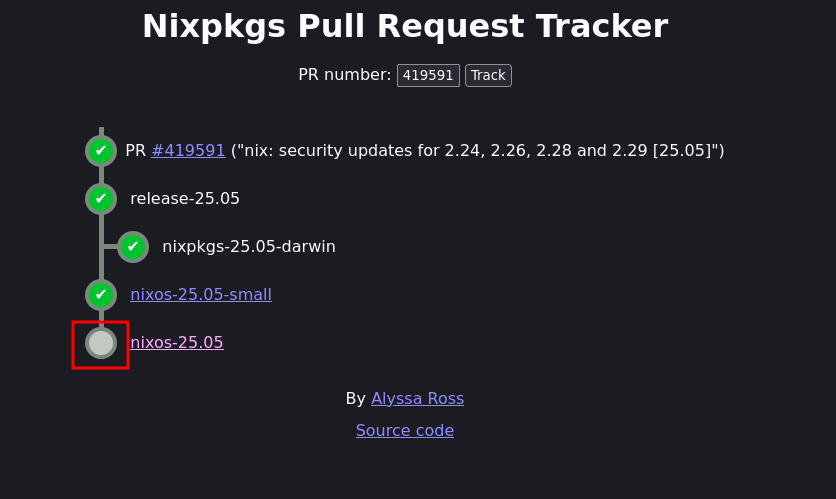This screenshot has height=499, width=836.
Task: Click the horizontal connector line to darwin branch
Action: coord(111,247)
